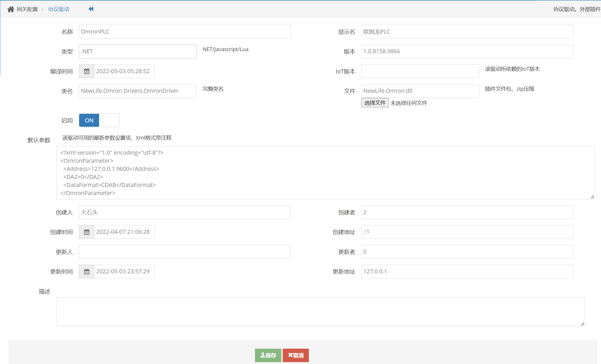
Task: Open calendar icon for 编译时间
Action: 87,71
